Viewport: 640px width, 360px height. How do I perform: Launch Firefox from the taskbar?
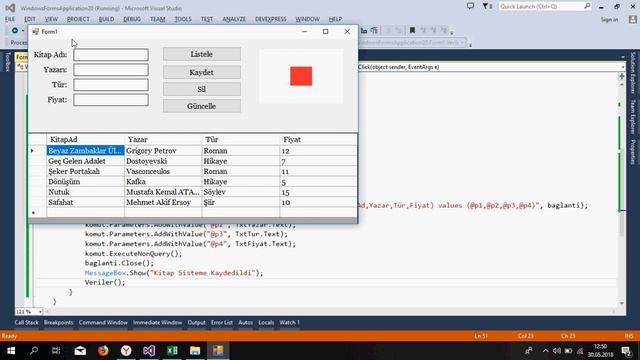pyautogui.click(x=103, y=351)
